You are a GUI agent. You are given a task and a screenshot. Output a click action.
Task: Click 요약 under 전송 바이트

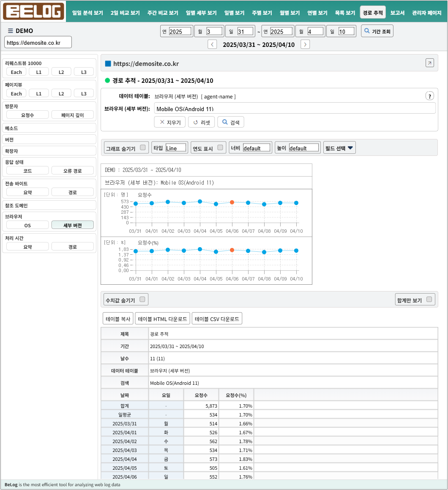(27, 192)
